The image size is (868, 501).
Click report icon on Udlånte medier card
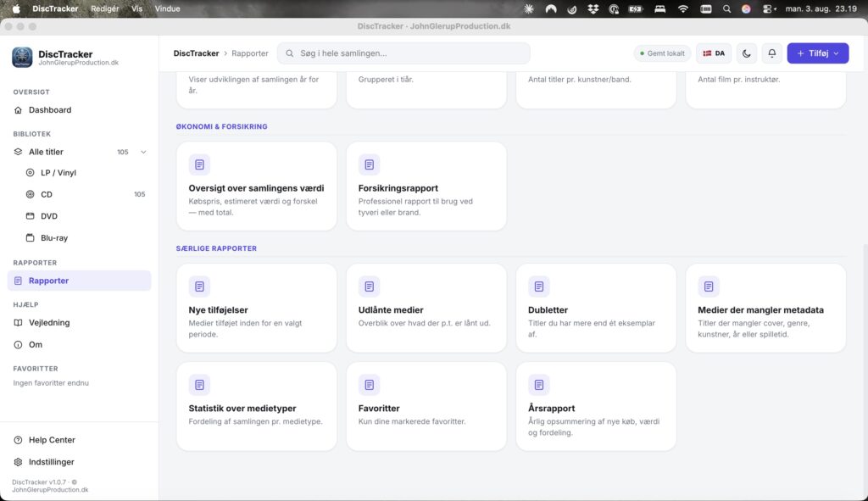point(370,287)
